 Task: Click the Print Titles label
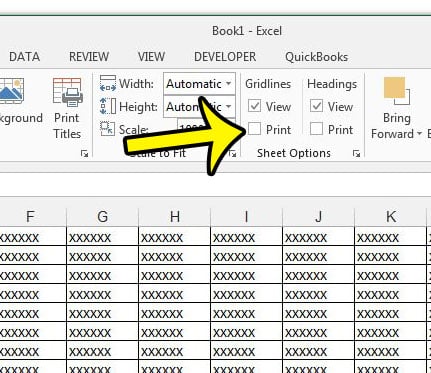67,126
